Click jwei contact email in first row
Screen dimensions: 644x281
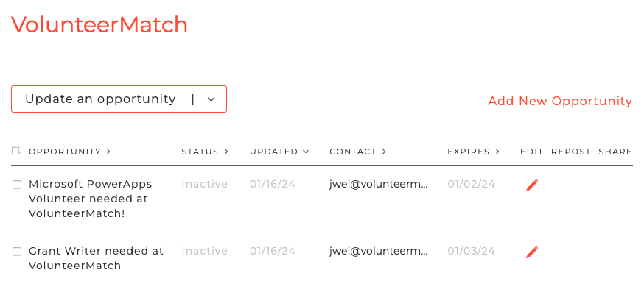[379, 185]
